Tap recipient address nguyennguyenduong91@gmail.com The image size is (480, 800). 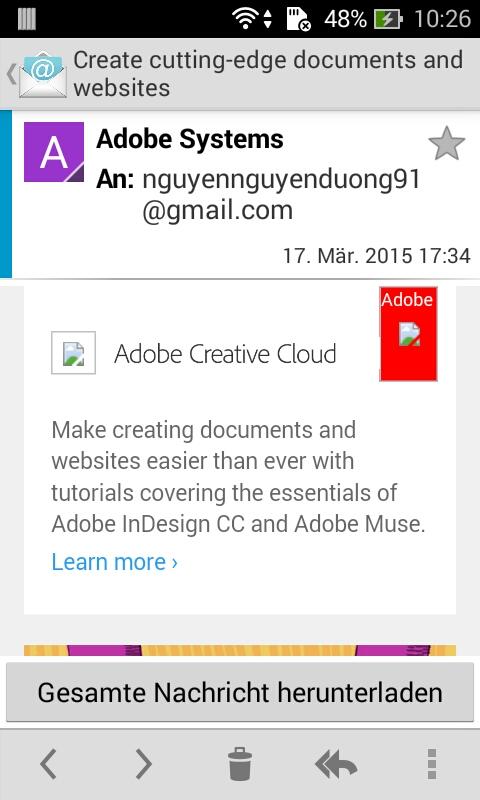tap(281, 194)
